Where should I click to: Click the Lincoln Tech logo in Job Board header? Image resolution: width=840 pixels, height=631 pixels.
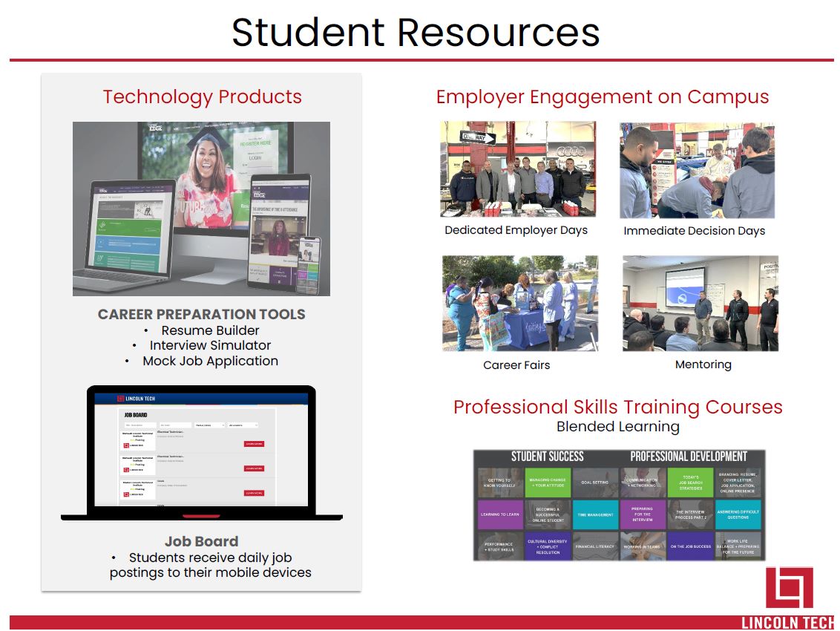(x=136, y=399)
